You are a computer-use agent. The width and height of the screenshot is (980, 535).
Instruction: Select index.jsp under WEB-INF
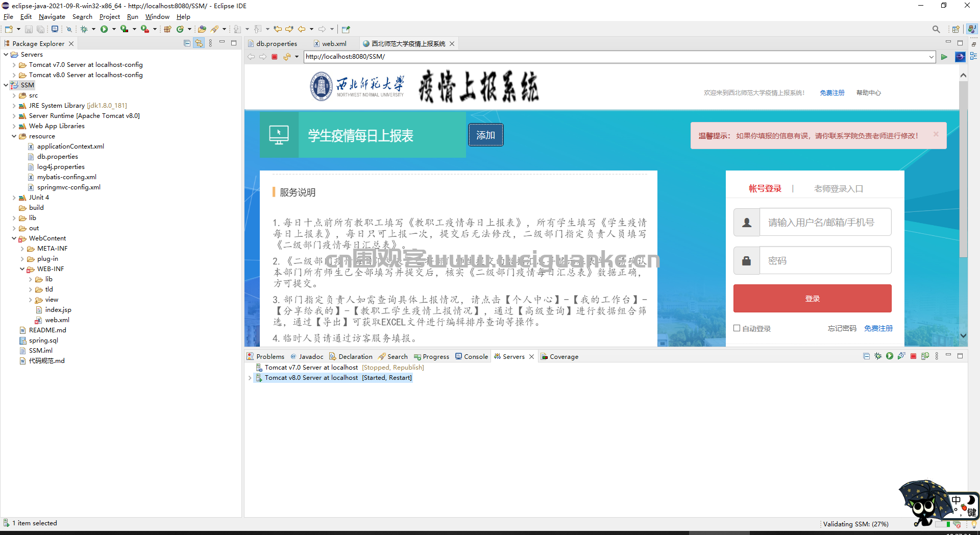point(58,310)
